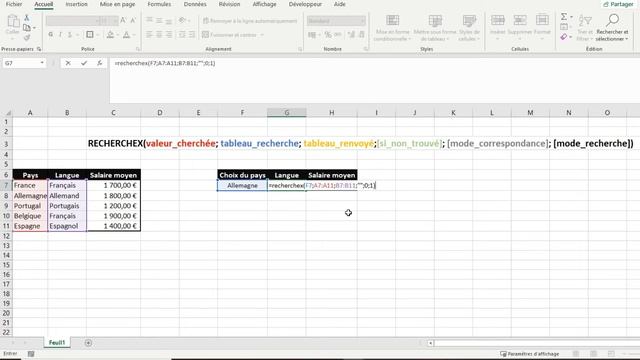The width and height of the screenshot is (640, 360).
Task: Open the font name dropdown
Action: pos(98,20)
